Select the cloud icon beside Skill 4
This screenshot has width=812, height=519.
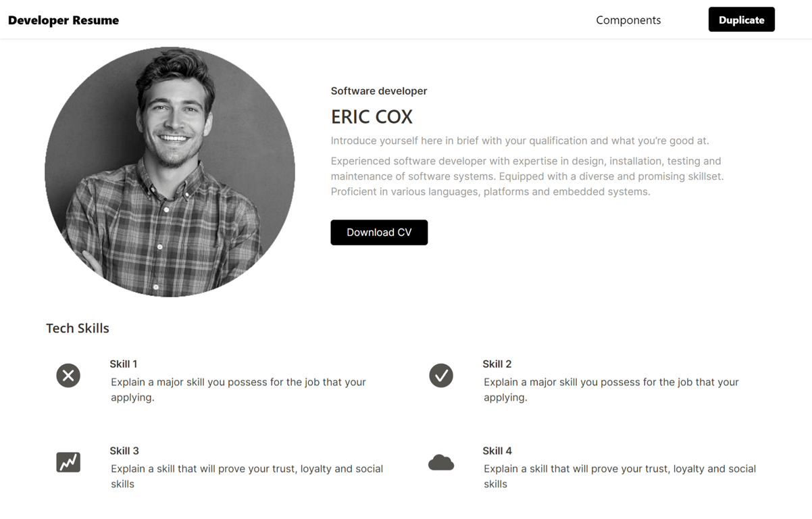tap(441, 462)
